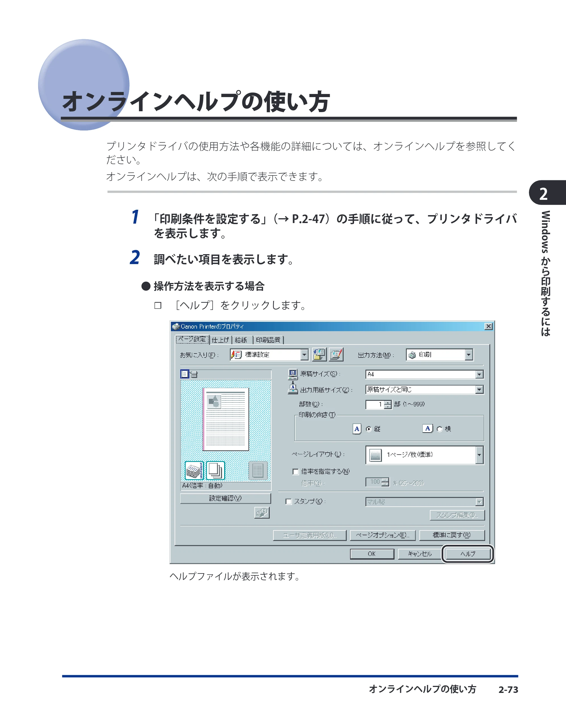The width and height of the screenshot is (566, 728).
Task: Switch to the 印刷品質 tab
Action: 268,340
